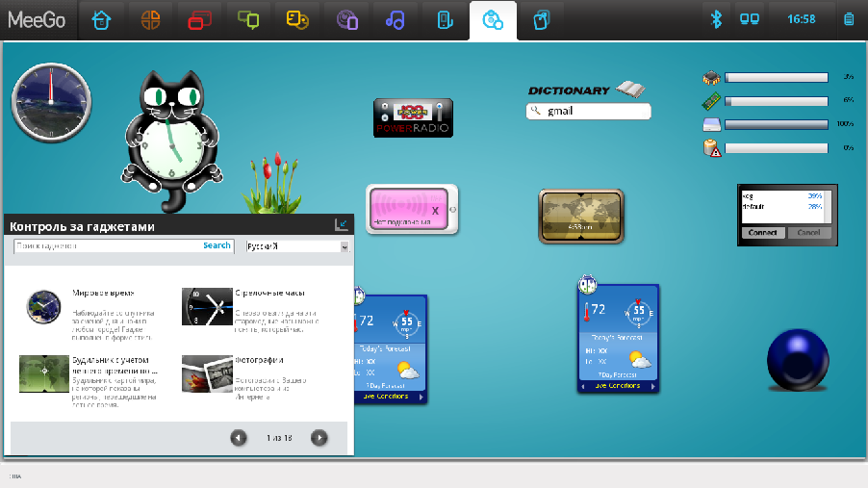Click the blue magic 8-ball gadget

pyautogui.click(x=802, y=361)
